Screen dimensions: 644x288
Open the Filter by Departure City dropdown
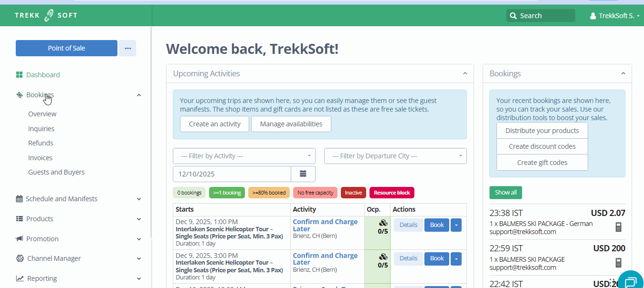point(395,156)
